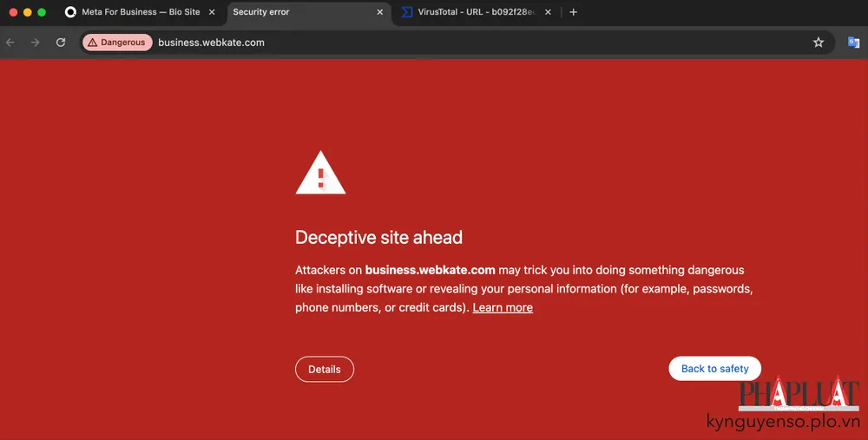Image resolution: width=868 pixels, height=440 pixels.
Task: Click the red macOS close window button
Action: coord(13,11)
